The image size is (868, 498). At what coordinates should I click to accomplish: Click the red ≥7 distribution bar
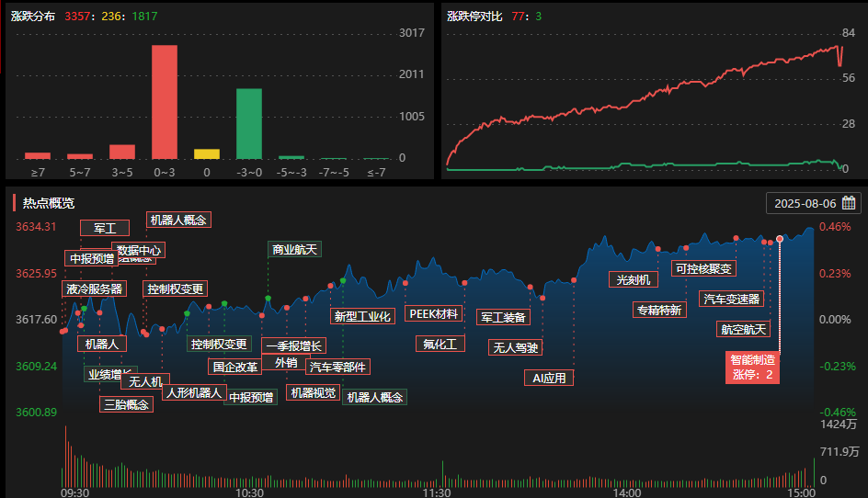(x=38, y=156)
